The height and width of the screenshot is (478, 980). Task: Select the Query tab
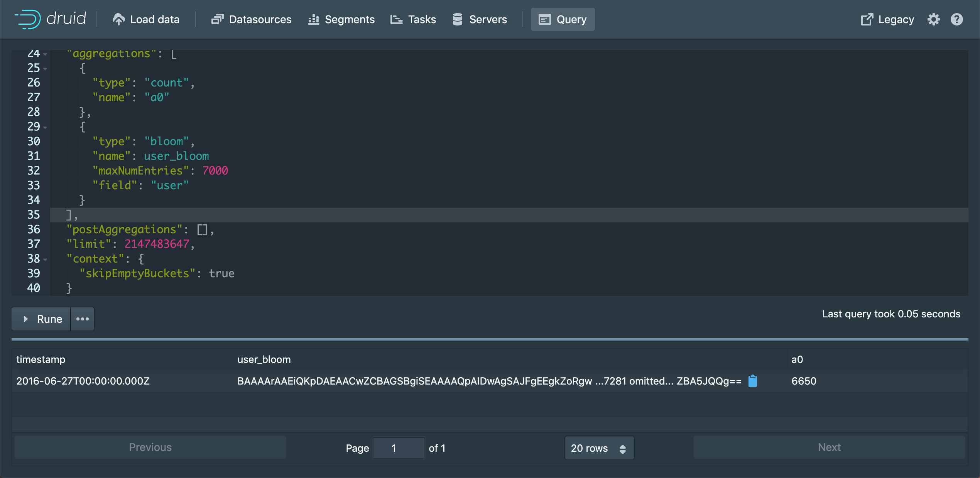[563, 19]
